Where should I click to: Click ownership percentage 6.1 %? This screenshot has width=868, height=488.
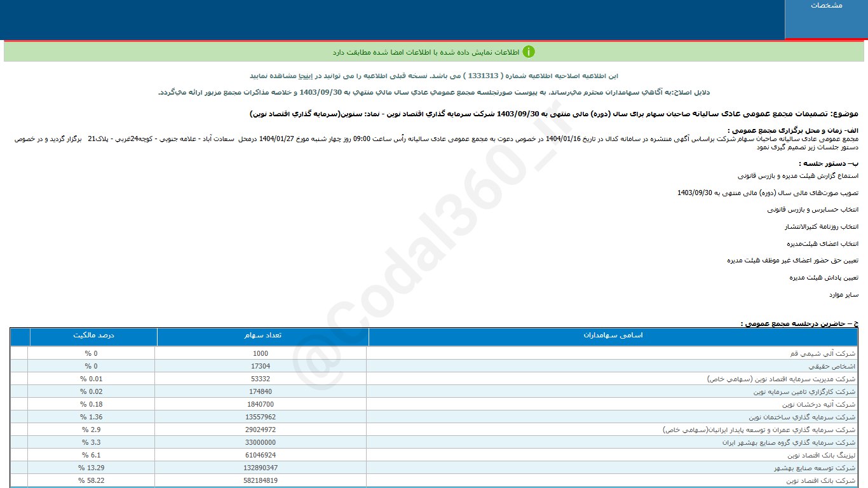[x=91, y=455]
